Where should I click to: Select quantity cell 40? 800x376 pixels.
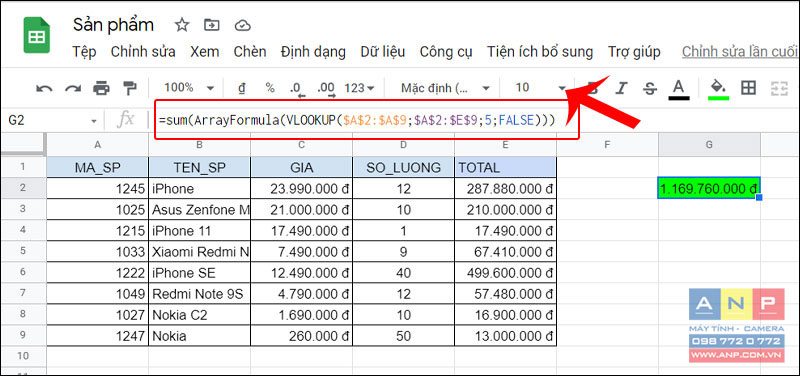tap(404, 273)
